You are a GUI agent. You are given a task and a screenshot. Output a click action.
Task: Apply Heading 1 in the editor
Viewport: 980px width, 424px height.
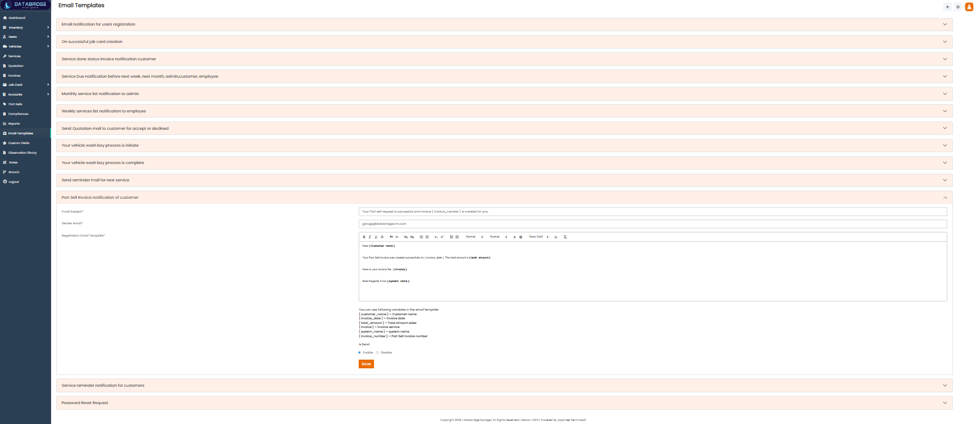pyautogui.click(x=406, y=237)
